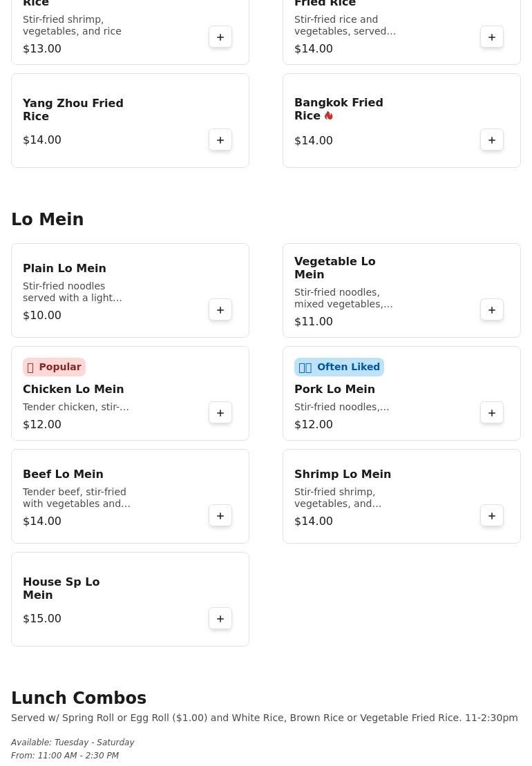Screen dimensions: 532x766
Task: Add Plain Lo Mein to order
Action: coord(220,310)
